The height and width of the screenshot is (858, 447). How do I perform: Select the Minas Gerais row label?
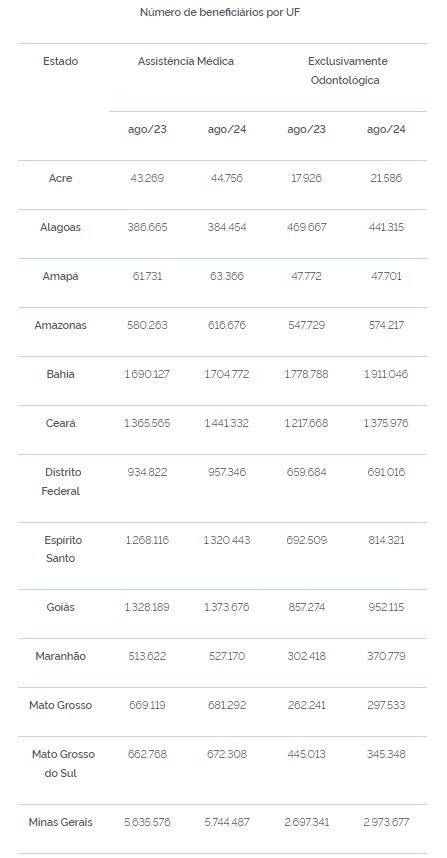(61, 822)
